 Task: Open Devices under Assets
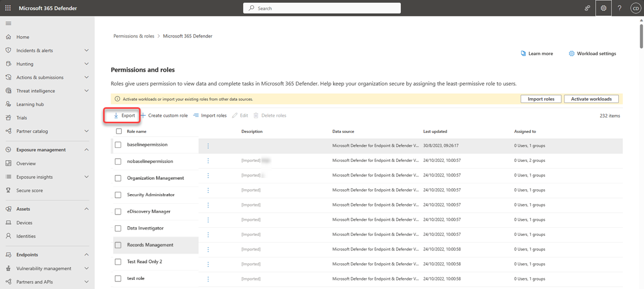24,223
